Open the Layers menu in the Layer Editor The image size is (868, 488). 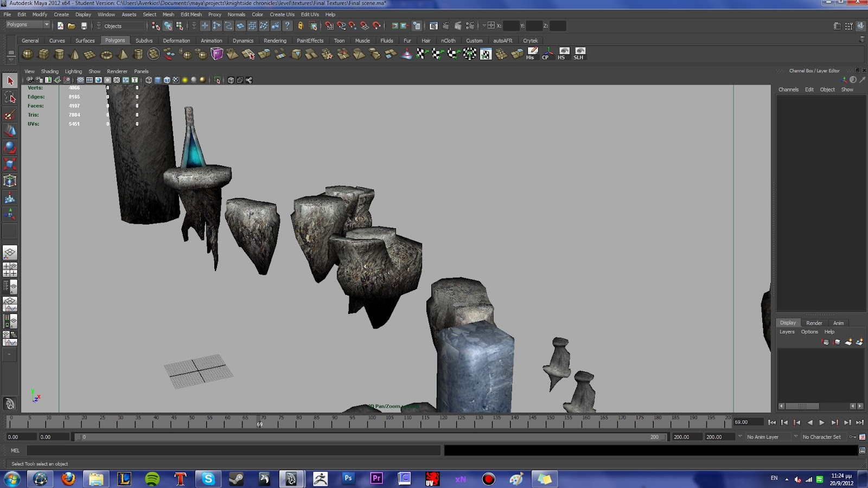(787, 331)
